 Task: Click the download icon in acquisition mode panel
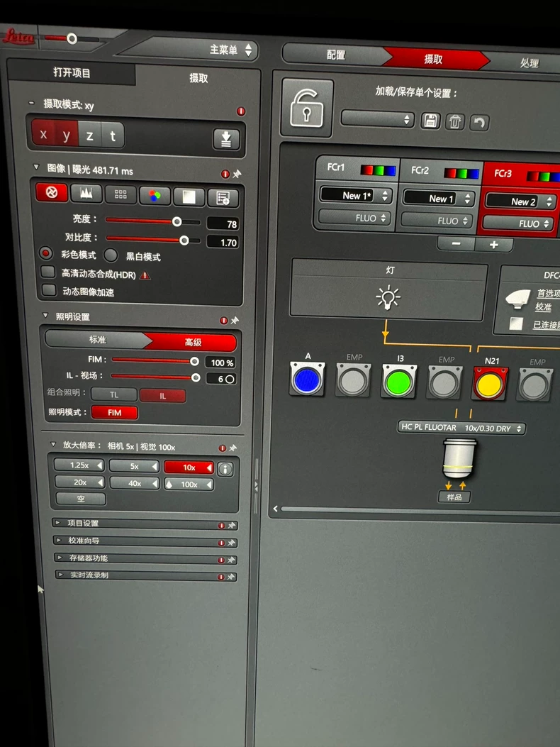(x=226, y=139)
